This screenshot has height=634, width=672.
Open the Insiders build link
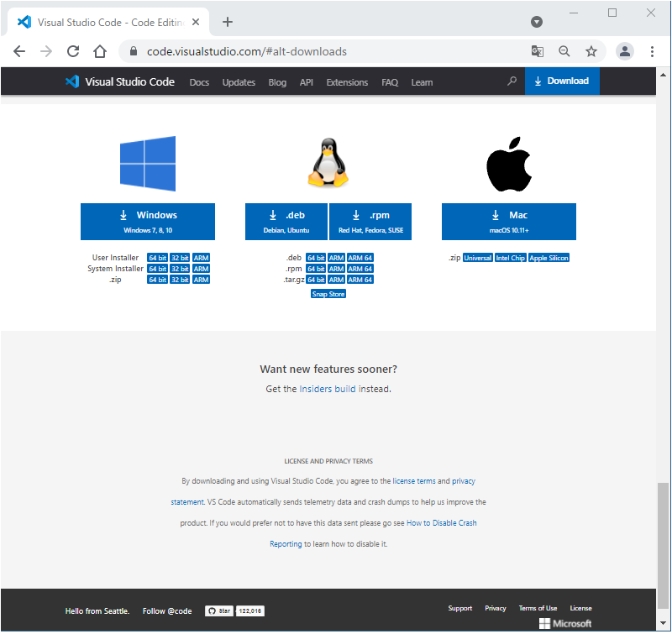pyautogui.click(x=328, y=389)
